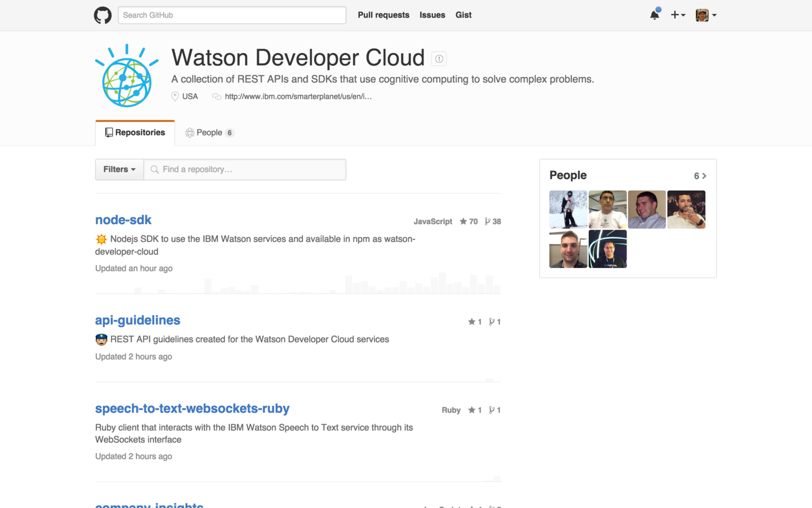Go to Issues page
This screenshot has width=812, height=508.
coord(433,15)
